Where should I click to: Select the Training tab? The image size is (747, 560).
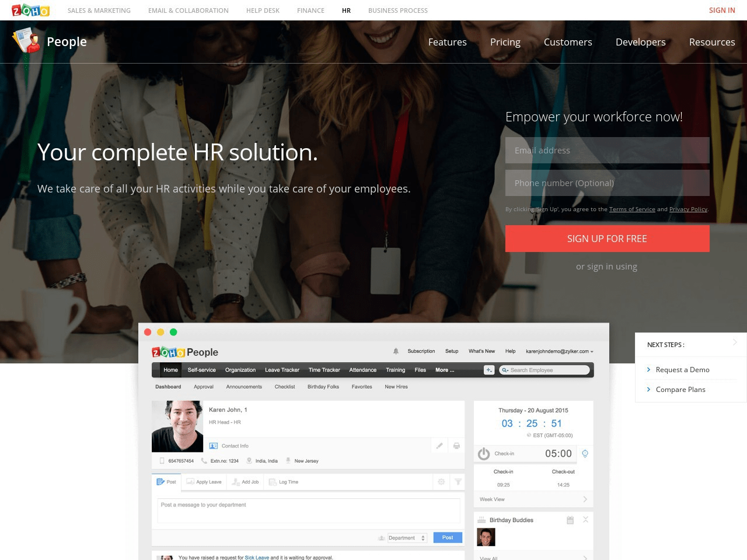tap(395, 370)
